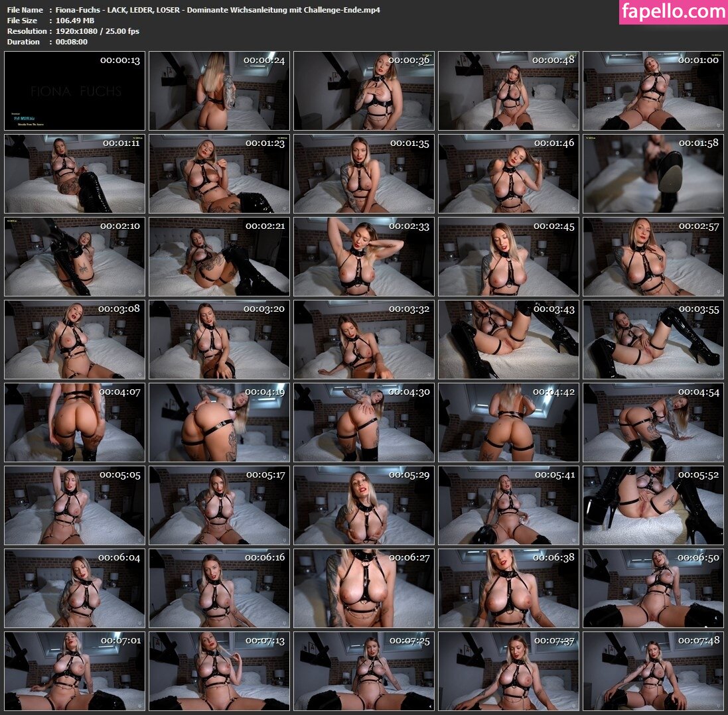This screenshot has height=715, width=728.
Task: Click the fapello.com logo banner
Action: click(x=673, y=12)
